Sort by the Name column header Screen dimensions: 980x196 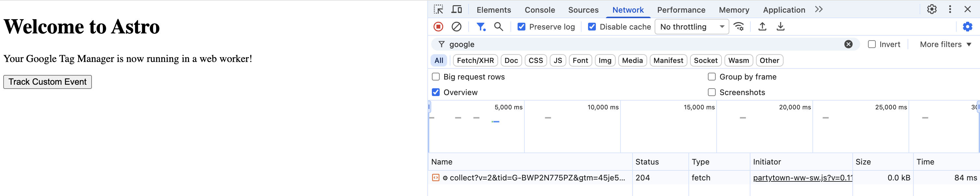tap(530, 162)
